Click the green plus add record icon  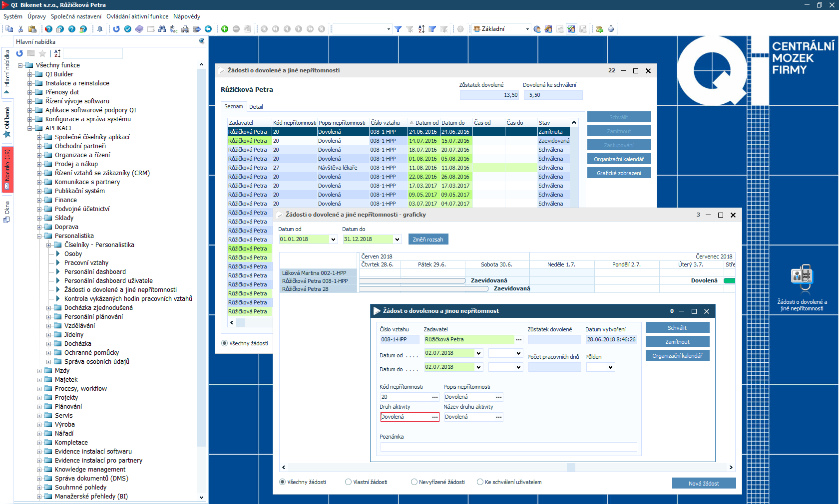click(225, 29)
